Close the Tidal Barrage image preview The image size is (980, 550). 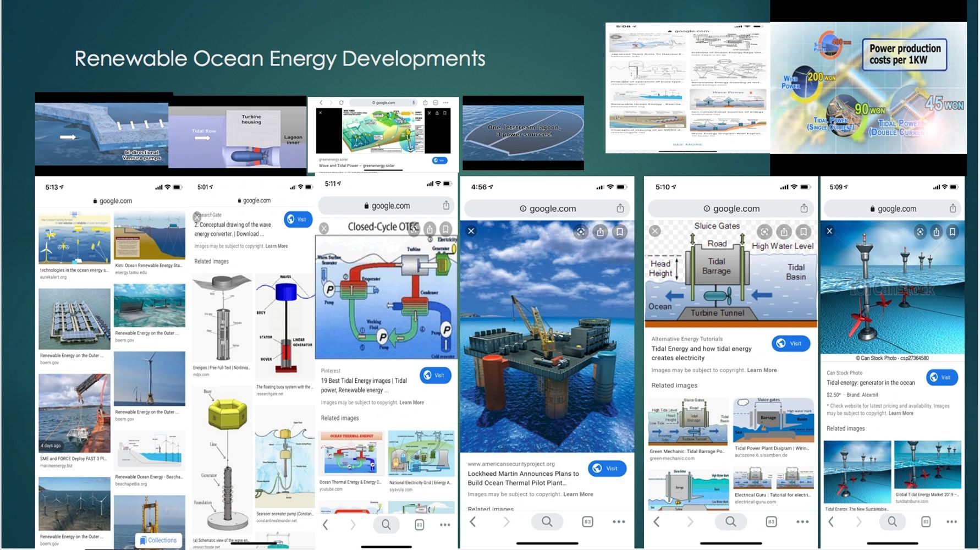[654, 231]
